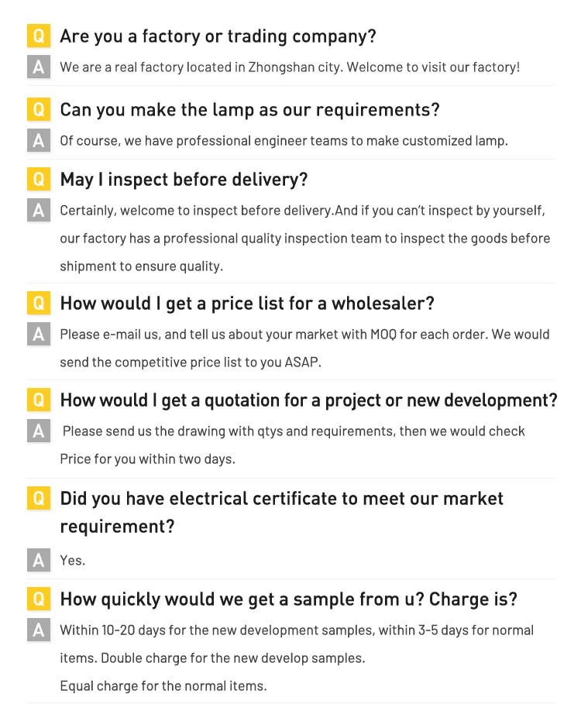Click 'How quickly would we get a sample' heading

288,599
